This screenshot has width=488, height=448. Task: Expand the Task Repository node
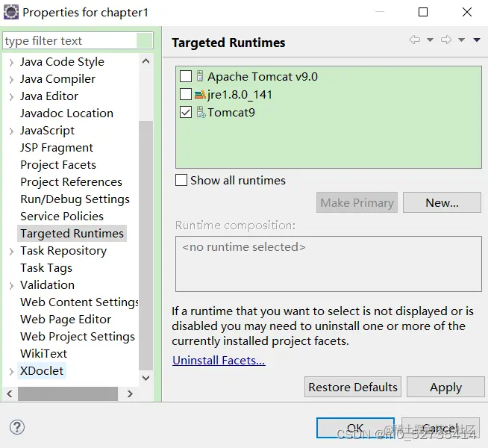11,251
